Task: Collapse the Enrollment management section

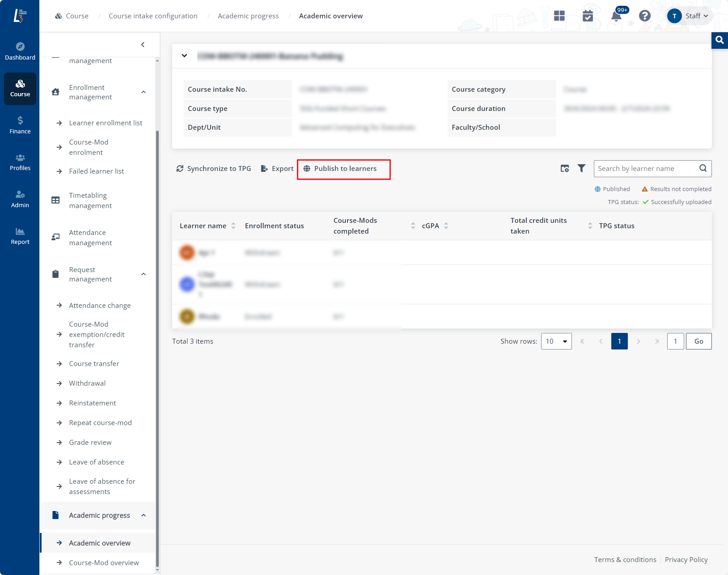Action: point(144,92)
